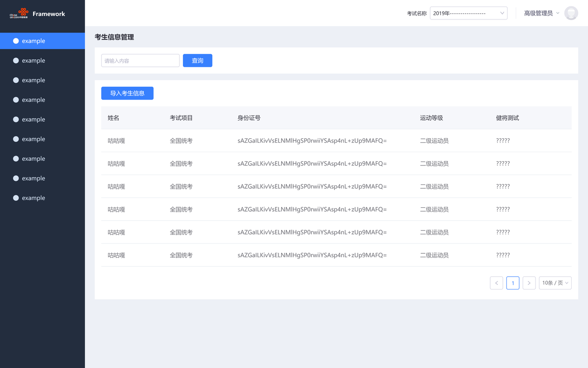Screen dimensions: 588x368
Task: Click 咕咕嘎 in the first table row
Action: (x=116, y=141)
